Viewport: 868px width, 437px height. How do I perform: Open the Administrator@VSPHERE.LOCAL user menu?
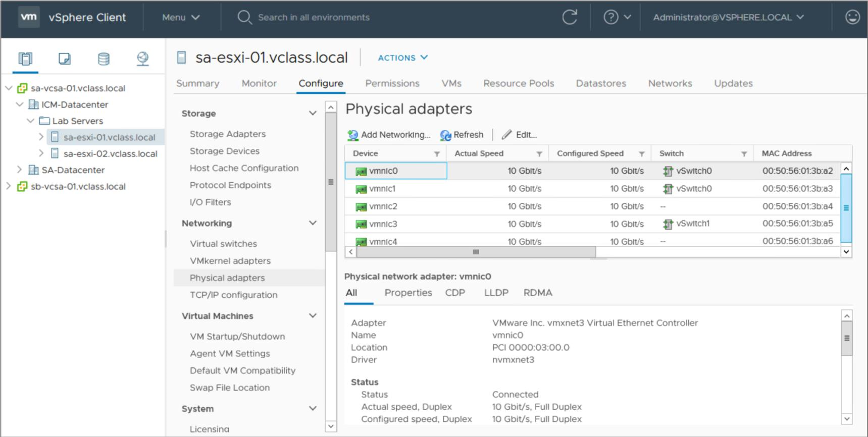tap(728, 17)
